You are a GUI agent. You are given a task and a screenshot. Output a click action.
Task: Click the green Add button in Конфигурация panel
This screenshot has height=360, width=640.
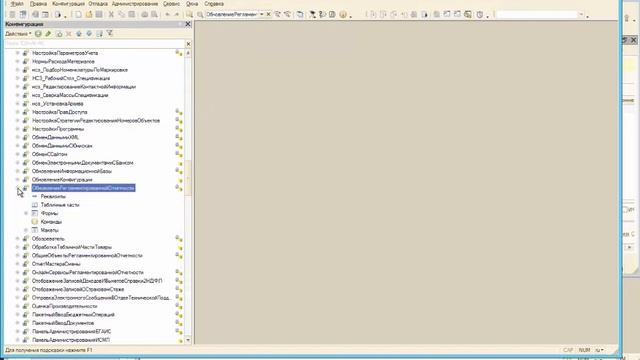(x=38, y=33)
